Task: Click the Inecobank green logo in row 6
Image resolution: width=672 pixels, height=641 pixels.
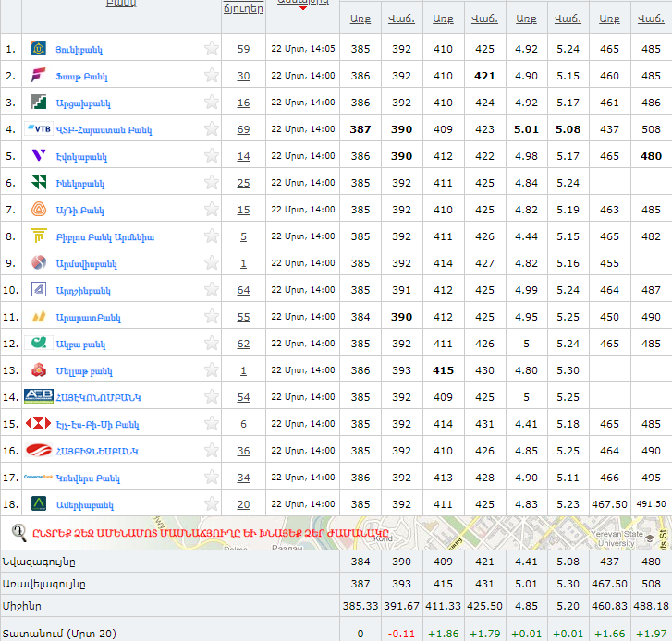Action: 39,182
